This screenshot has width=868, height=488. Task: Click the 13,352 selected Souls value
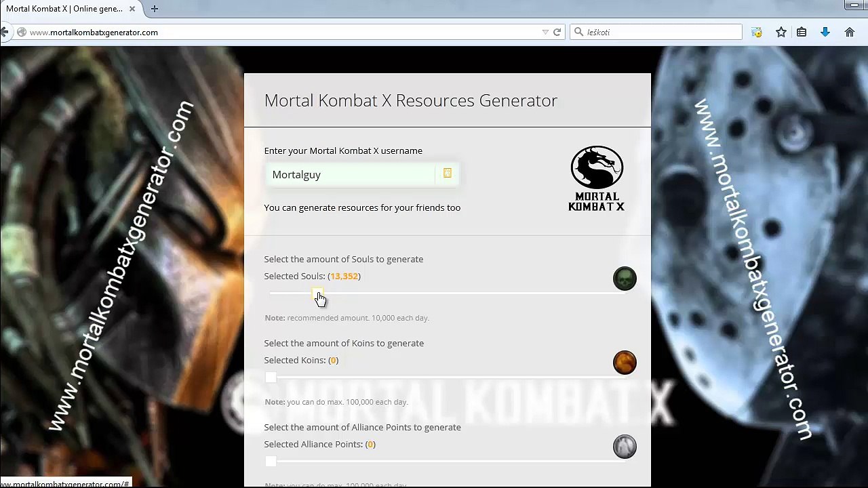(344, 276)
